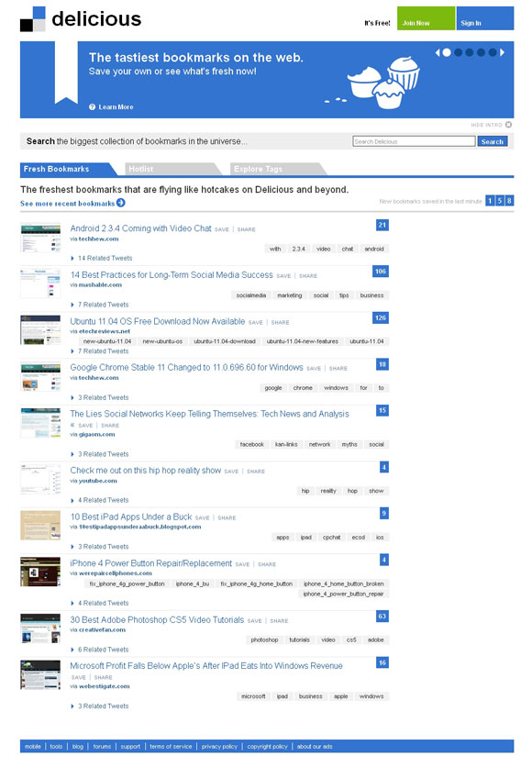Click SHARE next to Google Chrome Stable 11
Screen dimensions: 532x767
[x=338, y=368]
